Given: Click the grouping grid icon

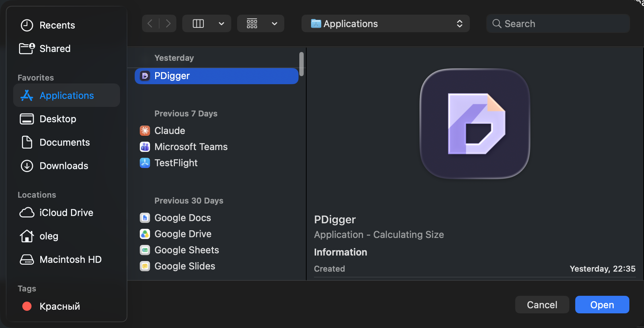Looking at the screenshot, I should tap(252, 24).
